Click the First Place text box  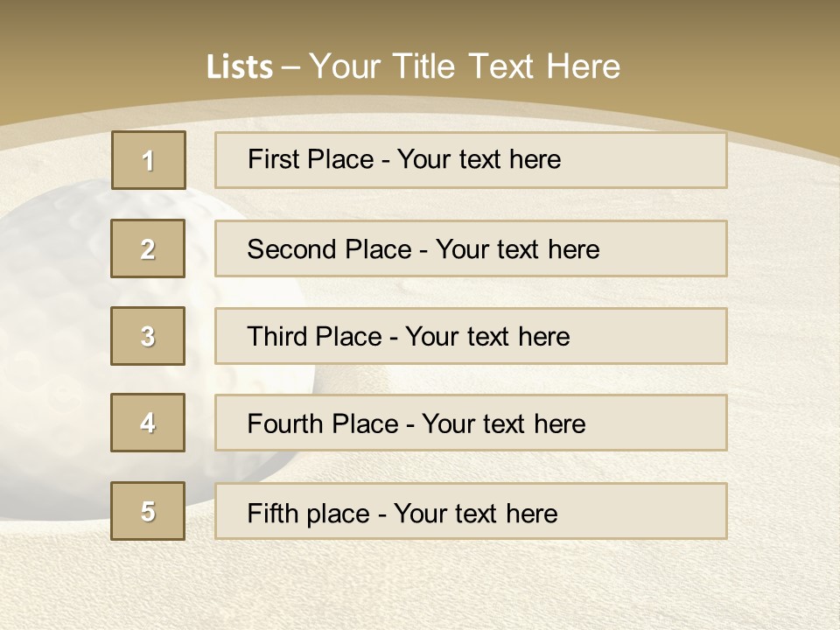tap(471, 160)
